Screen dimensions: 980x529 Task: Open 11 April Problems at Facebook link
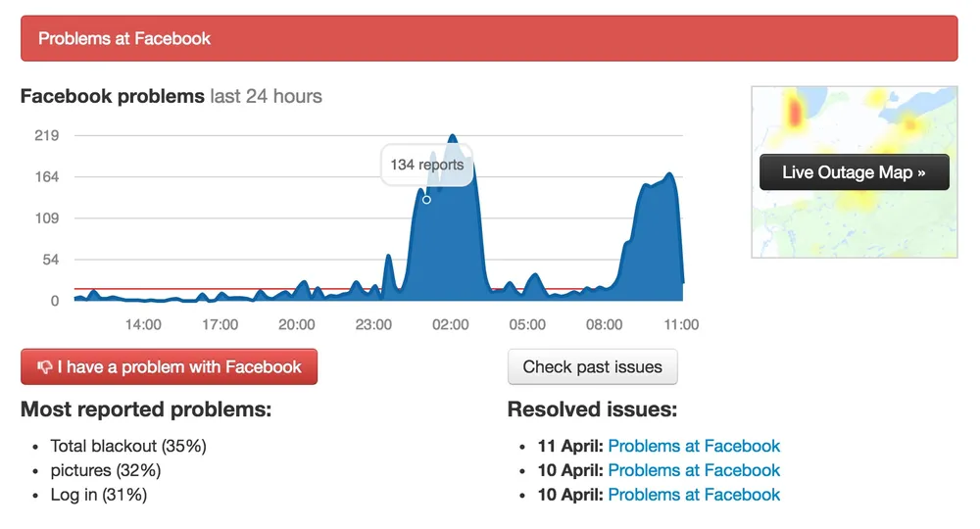pos(694,446)
